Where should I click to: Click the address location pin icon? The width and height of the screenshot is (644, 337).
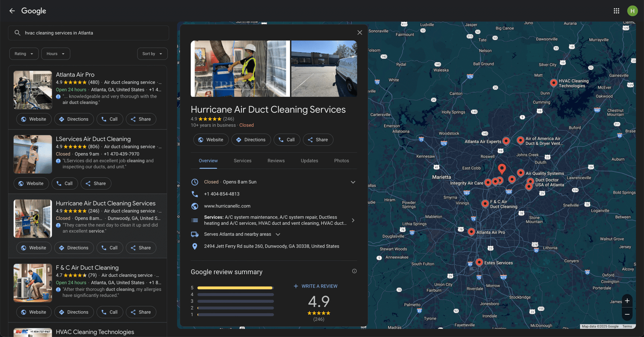tap(195, 246)
